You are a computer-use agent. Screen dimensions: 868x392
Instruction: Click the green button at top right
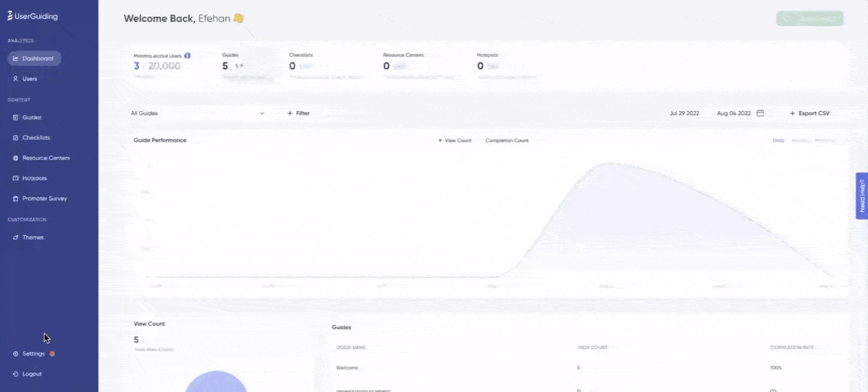[x=810, y=19]
